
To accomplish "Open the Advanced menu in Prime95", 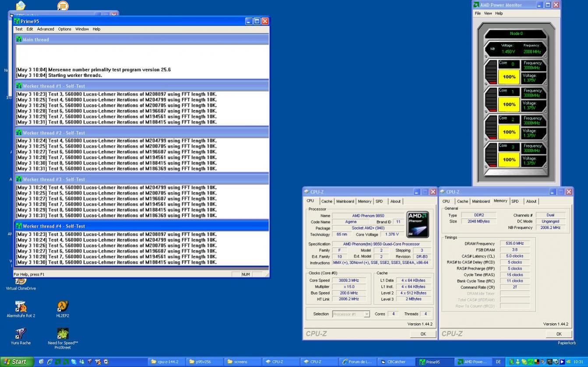I will (x=46, y=29).
